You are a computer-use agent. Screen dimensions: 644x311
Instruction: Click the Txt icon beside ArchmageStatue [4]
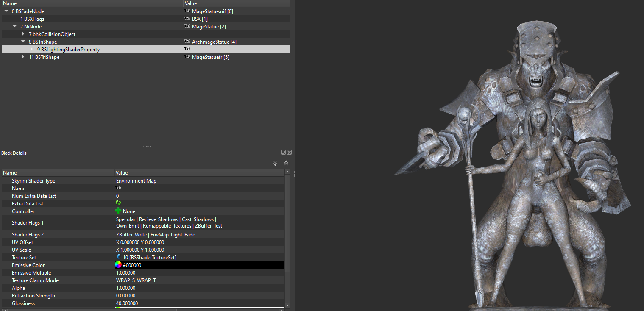click(187, 42)
